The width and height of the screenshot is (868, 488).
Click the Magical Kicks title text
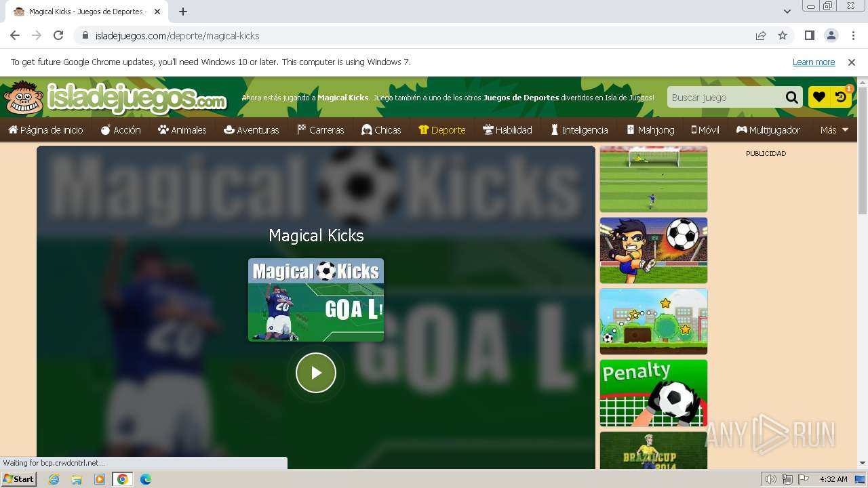click(x=316, y=235)
